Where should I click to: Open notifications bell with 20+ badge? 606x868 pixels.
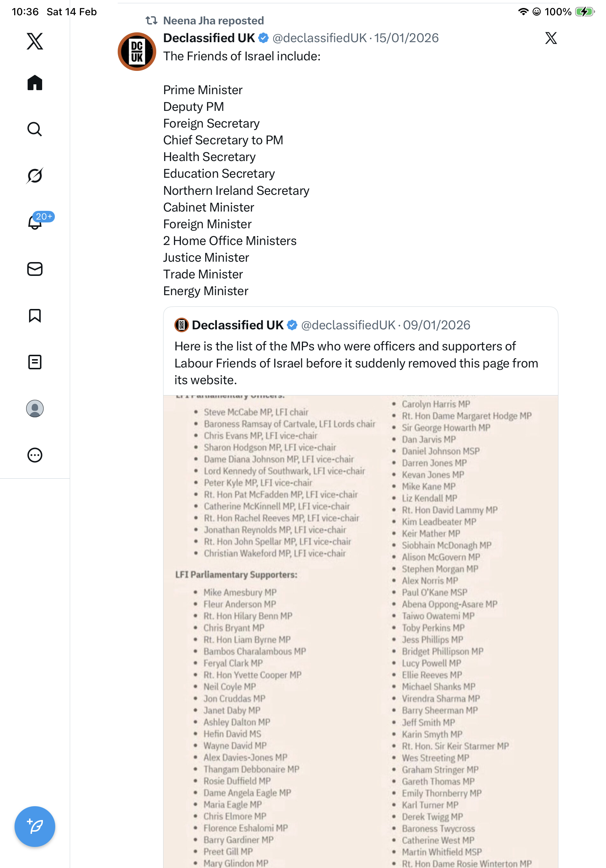tap(35, 222)
